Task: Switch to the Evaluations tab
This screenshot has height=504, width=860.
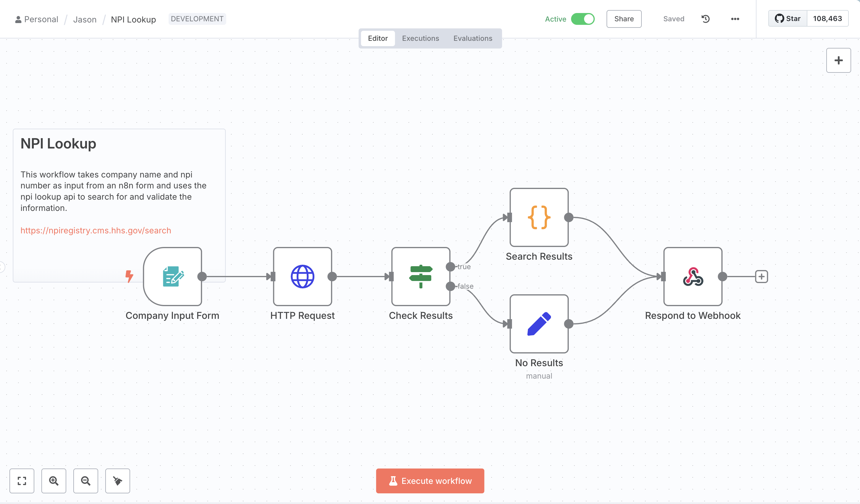Action: point(473,38)
